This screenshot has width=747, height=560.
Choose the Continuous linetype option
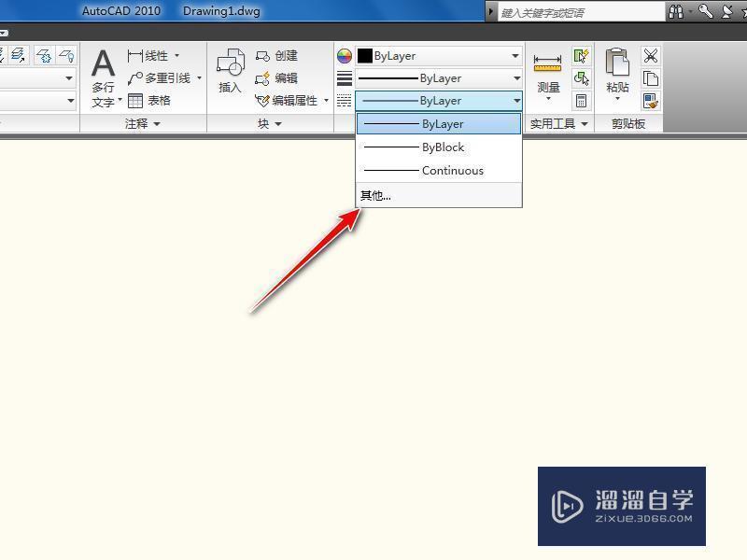pyautogui.click(x=439, y=170)
